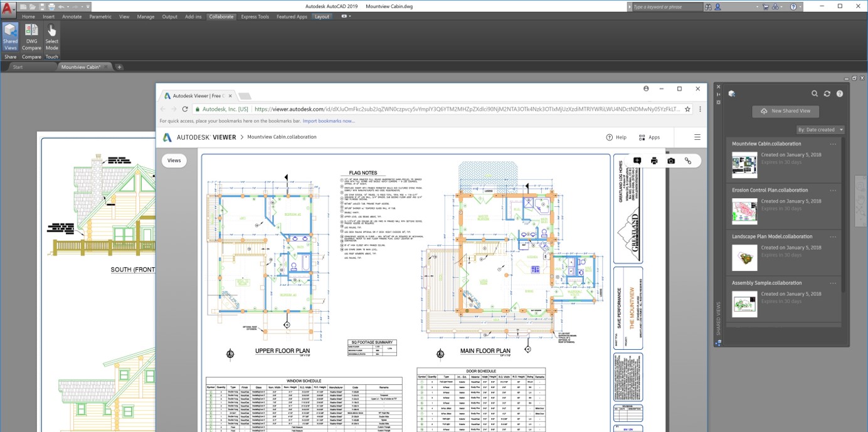
Task: Click the browser back arrow
Action: coord(163,109)
